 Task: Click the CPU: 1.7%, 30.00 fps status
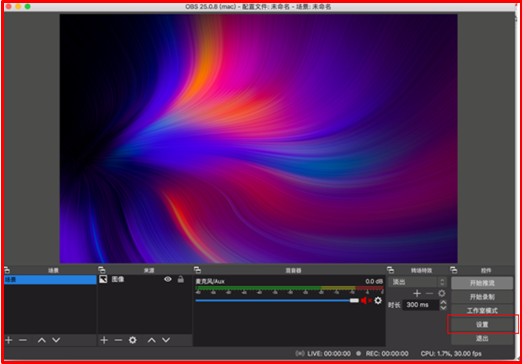click(451, 354)
